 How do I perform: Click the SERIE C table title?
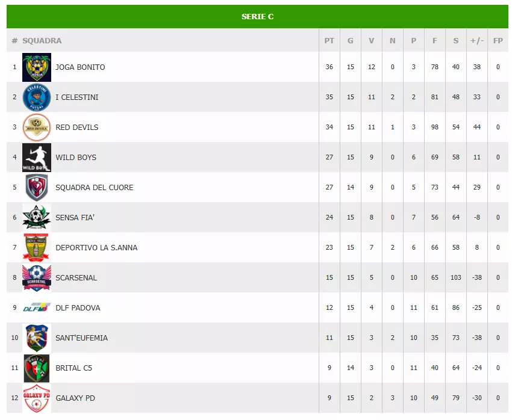click(257, 16)
